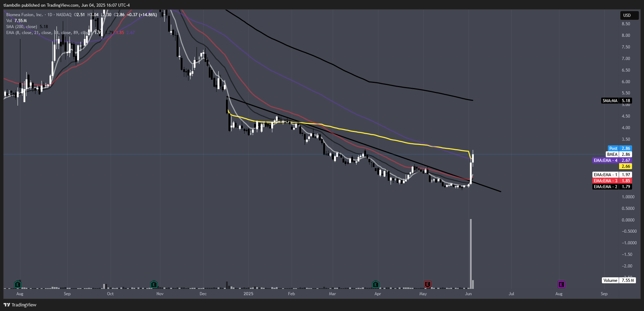Viewport: 644px width, 311px height.
Task: Click the EMA:EMA - 2 label 1.79
Action: (612, 187)
